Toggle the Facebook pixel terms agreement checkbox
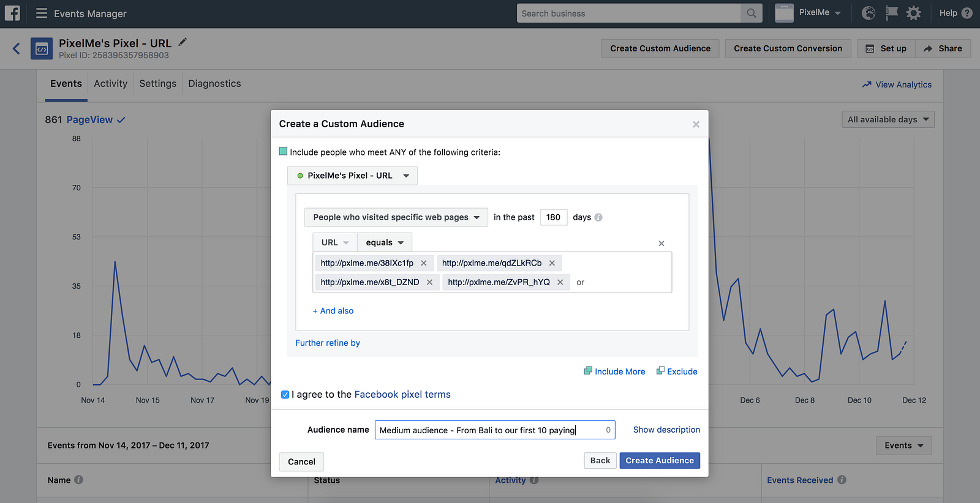 pos(285,395)
